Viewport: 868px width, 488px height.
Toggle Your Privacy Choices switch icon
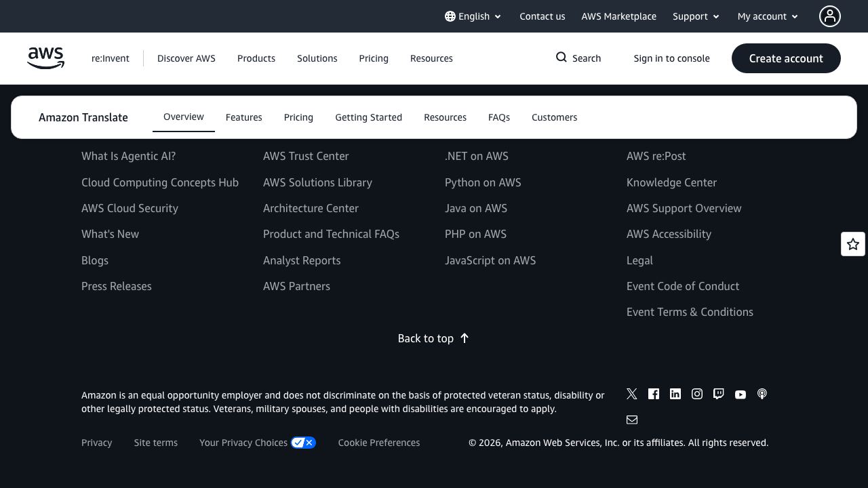(x=303, y=443)
